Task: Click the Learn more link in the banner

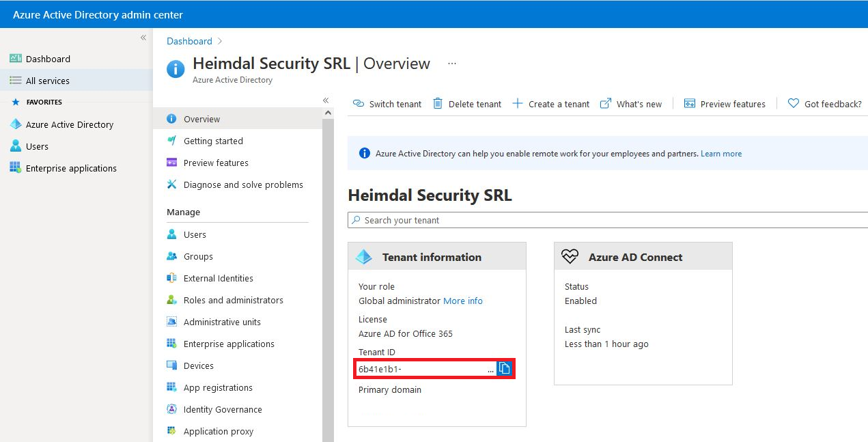Action: (721, 154)
